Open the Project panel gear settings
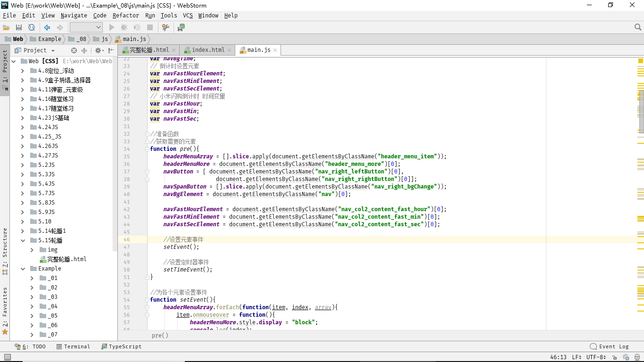Screen dimensions: 644x362 click(x=99, y=50)
